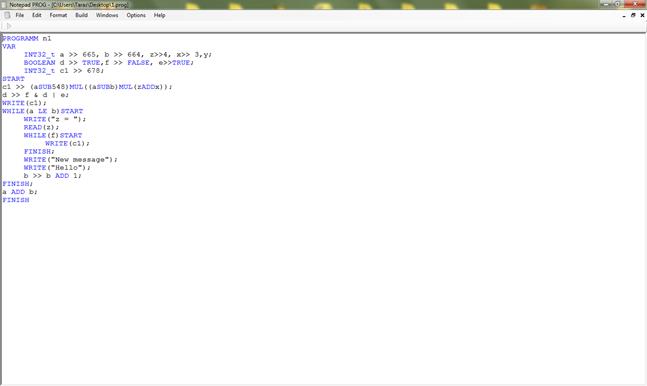Click the document icon beside File menu
647x386 pixels.
click(x=7, y=15)
